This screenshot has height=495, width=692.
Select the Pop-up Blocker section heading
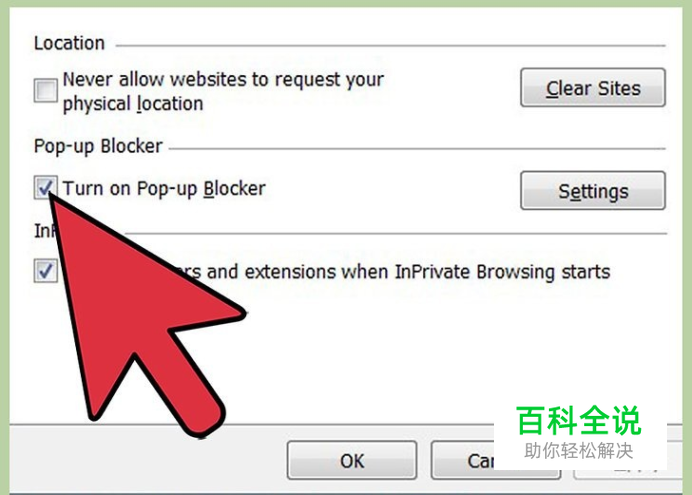click(98, 146)
